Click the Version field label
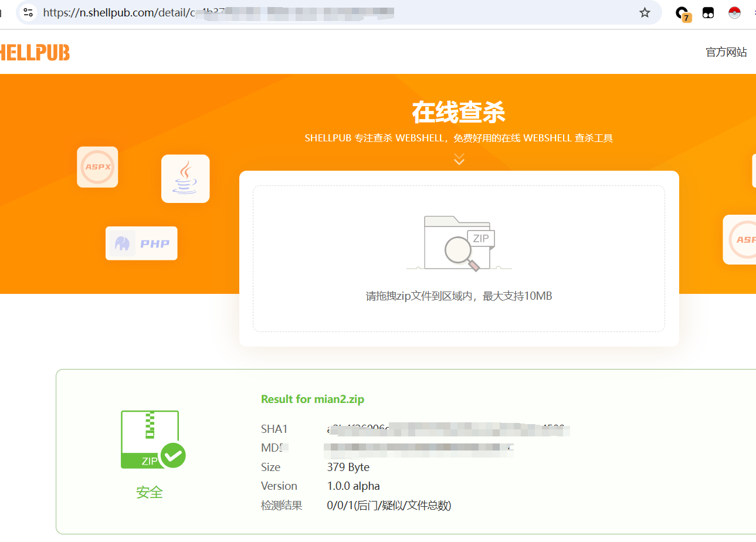The image size is (756, 542). click(x=279, y=486)
